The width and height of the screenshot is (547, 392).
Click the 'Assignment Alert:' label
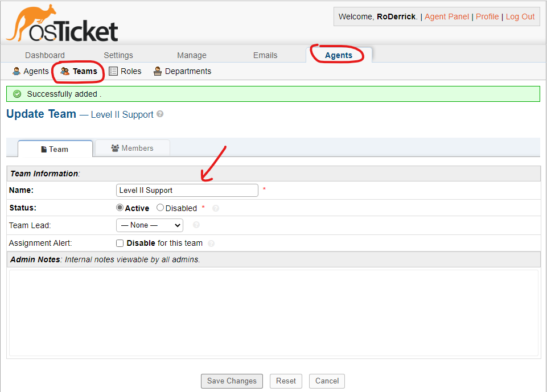pos(40,243)
